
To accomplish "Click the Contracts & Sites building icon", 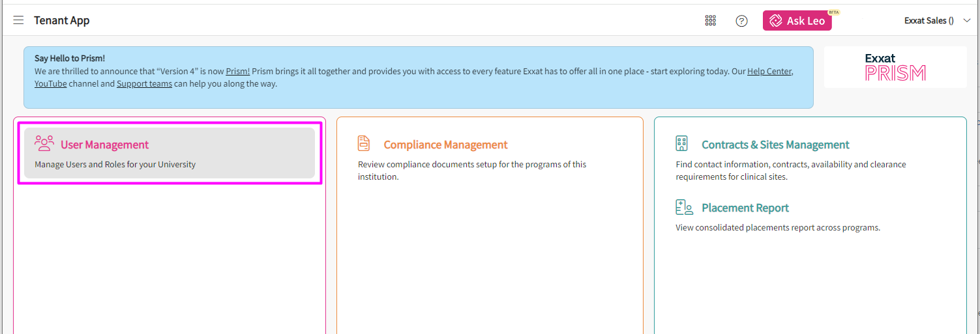I will [682, 143].
